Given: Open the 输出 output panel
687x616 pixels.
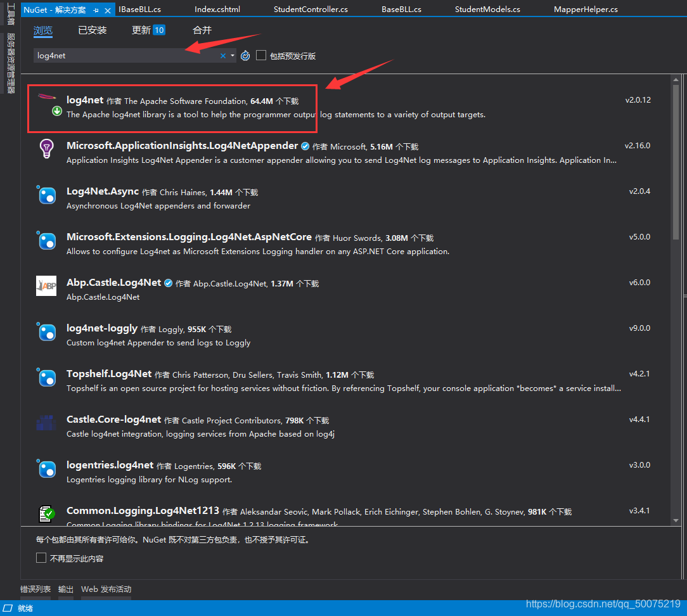Looking at the screenshot, I should [x=66, y=589].
